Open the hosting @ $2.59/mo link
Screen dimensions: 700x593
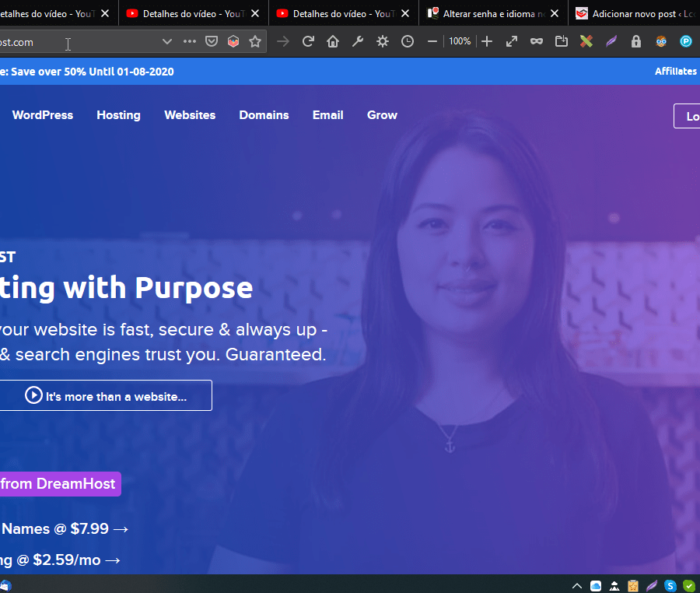(x=60, y=560)
